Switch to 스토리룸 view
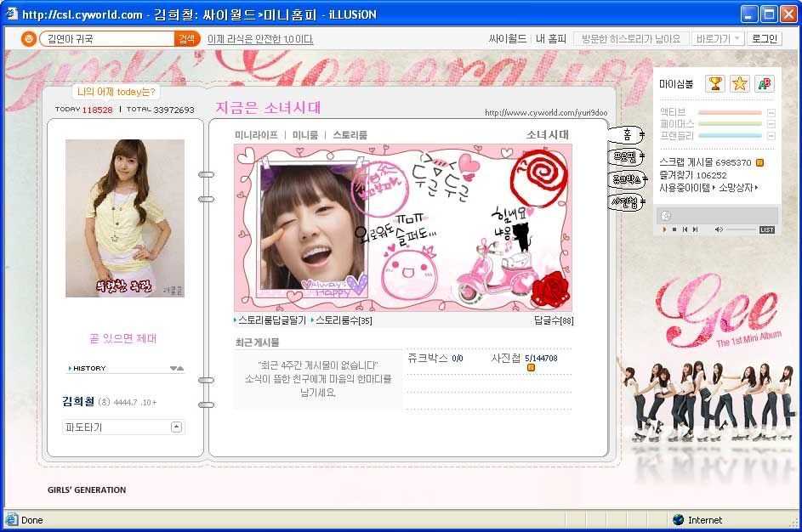The width and height of the screenshot is (802, 532). point(350,135)
